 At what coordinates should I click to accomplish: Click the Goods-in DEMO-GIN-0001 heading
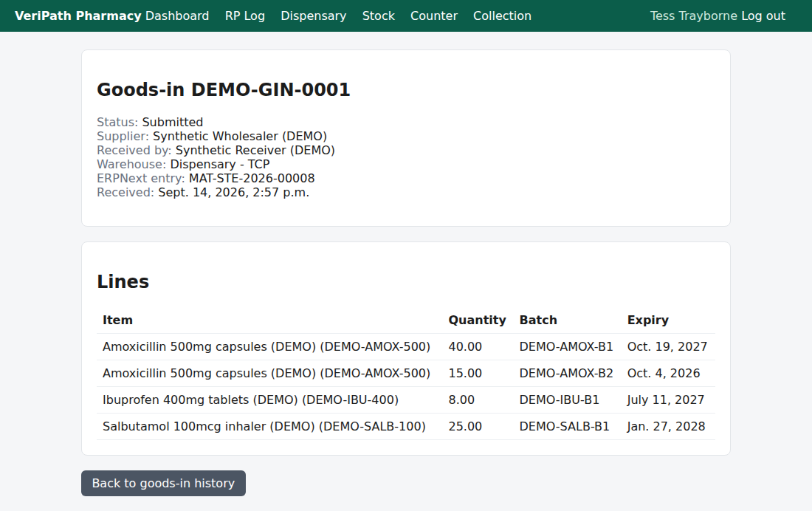(224, 89)
